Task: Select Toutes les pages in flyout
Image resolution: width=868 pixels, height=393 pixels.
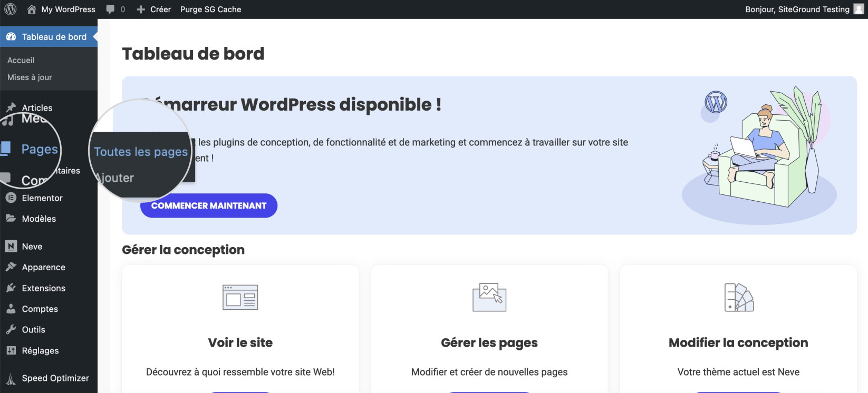Action: tap(141, 152)
